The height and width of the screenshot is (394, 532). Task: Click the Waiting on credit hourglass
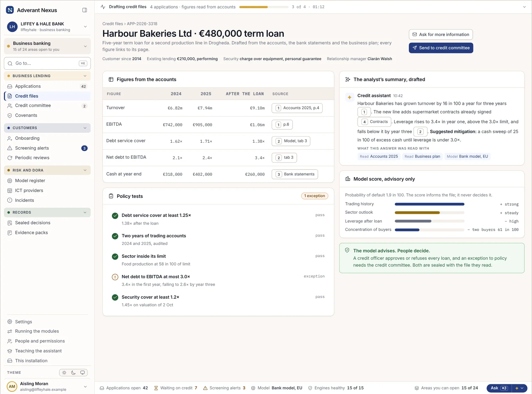(156, 388)
